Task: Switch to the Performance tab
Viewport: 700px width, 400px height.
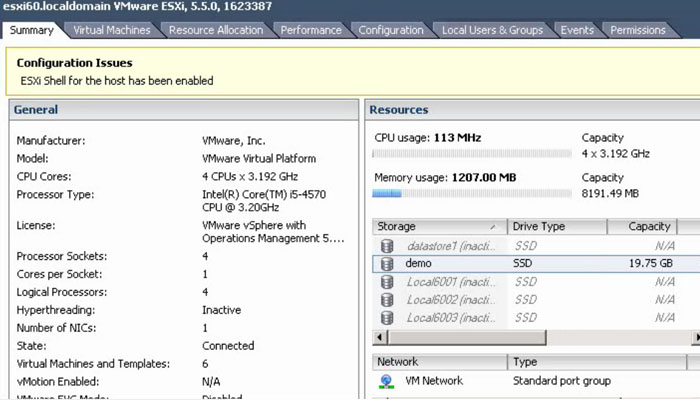Action: point(311,30)
